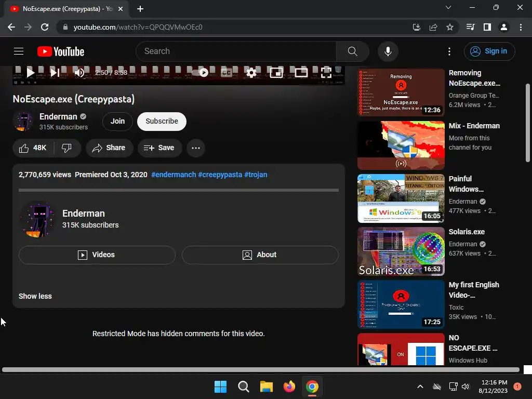Open large Enderman avatar in description

37,219
